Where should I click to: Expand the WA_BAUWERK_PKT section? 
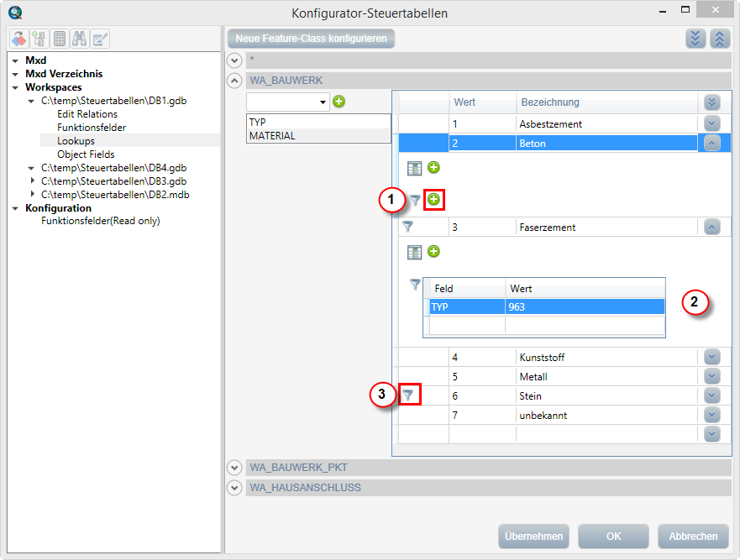pyautogui.click(x=234, y=467)
